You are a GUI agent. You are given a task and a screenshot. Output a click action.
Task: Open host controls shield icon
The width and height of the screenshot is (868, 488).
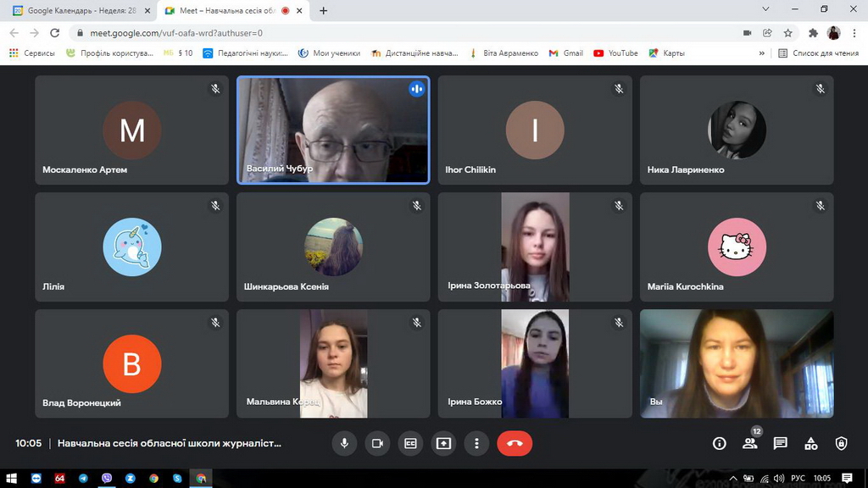[841, 443]
